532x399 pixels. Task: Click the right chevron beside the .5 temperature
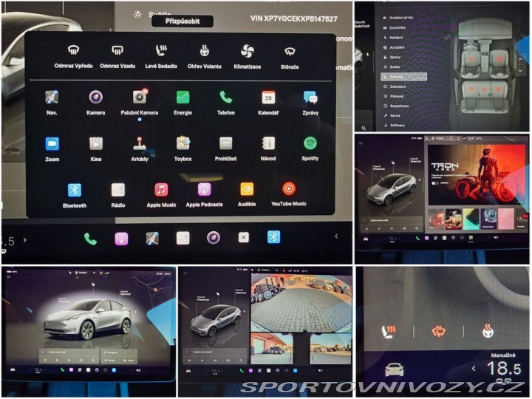pyautogui.click(x=25, y=240)
